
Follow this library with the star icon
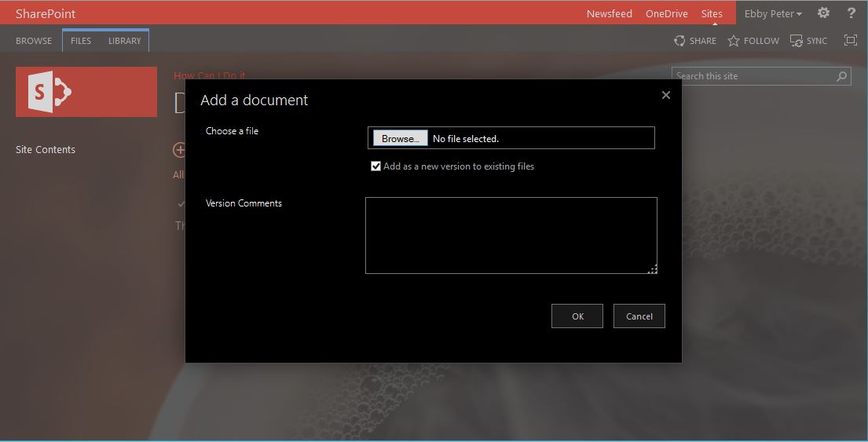coord(734,40)
